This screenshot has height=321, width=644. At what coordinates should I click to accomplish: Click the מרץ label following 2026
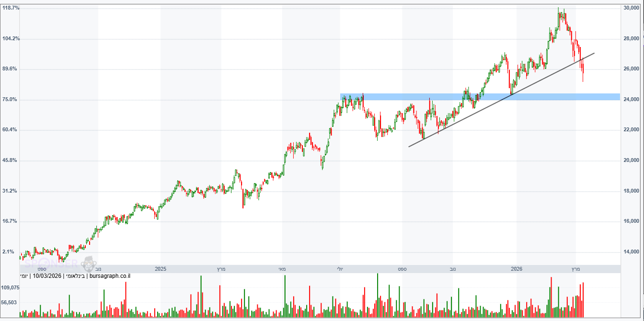pos(575,269)
